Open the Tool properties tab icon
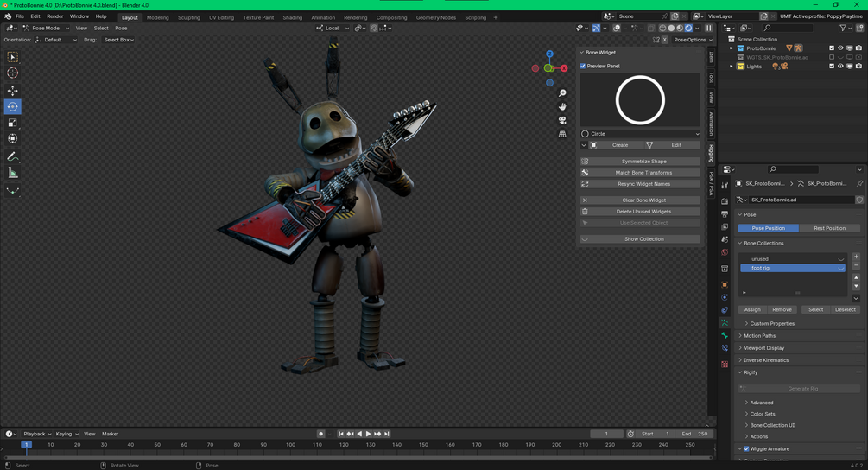This screenshot has height=470, width=868. click(x=724, y=186)
